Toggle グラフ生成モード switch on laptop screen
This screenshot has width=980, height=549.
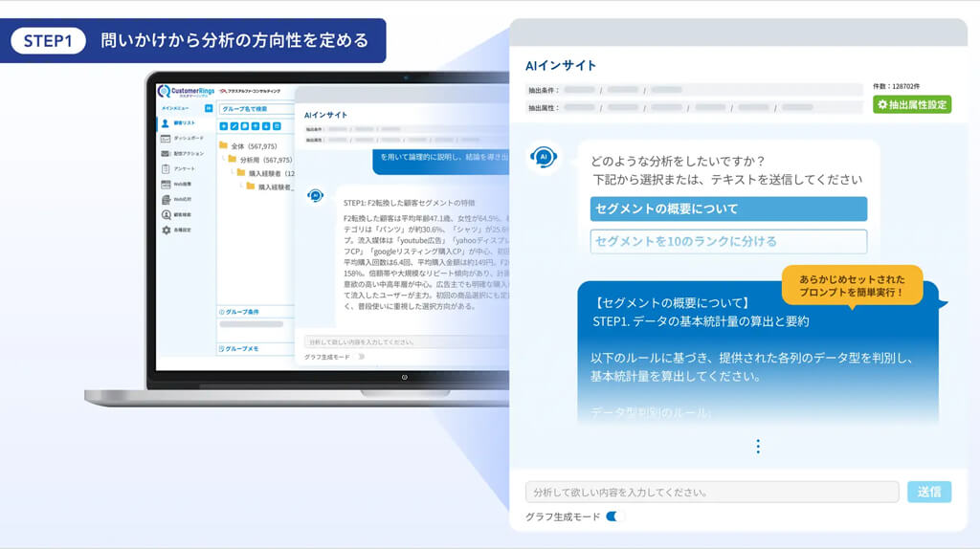(361, 356)
